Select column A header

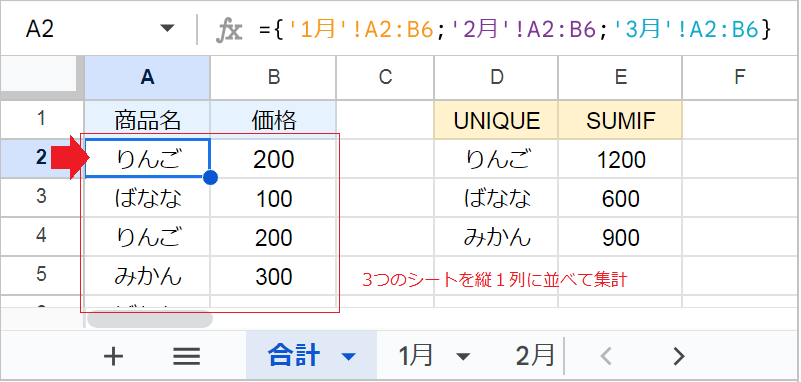point(147,77)
